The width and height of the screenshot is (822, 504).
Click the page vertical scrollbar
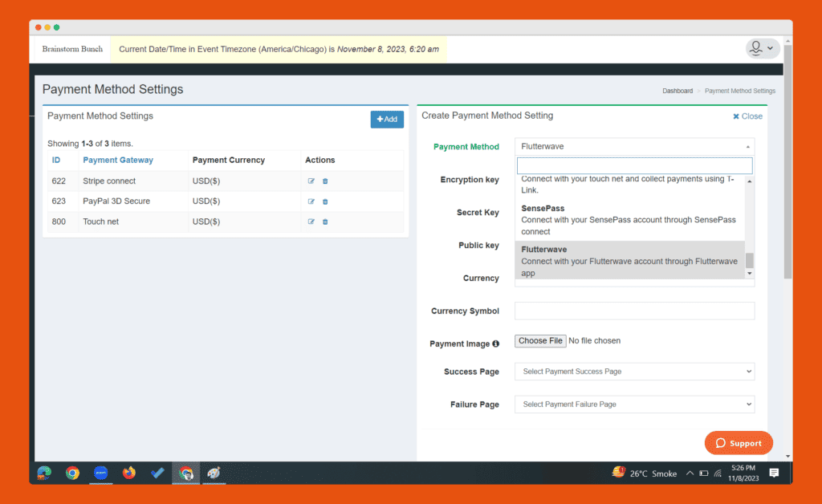click(x=788, y=162)
